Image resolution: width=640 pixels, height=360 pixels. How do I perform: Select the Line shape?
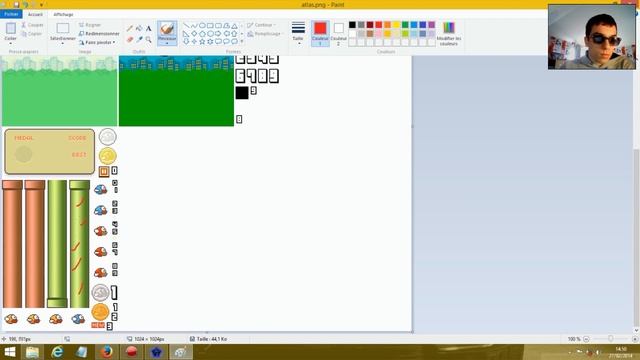click(x=186, y=25)
